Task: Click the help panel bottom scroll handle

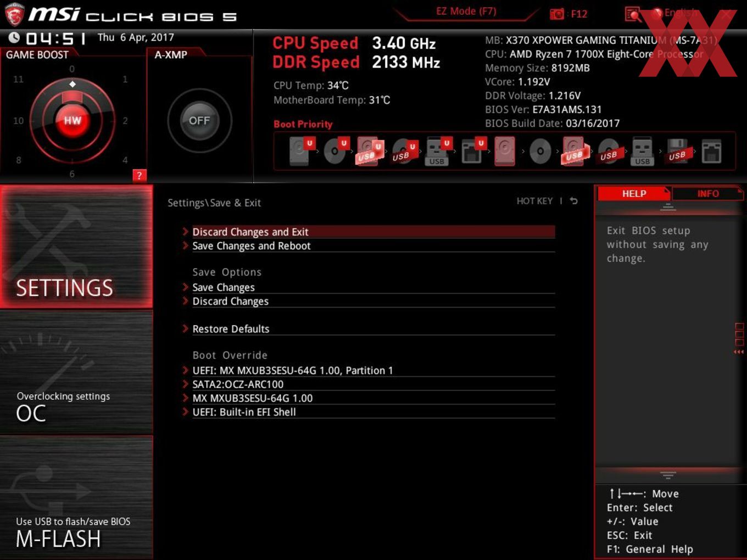Action: 668,474
